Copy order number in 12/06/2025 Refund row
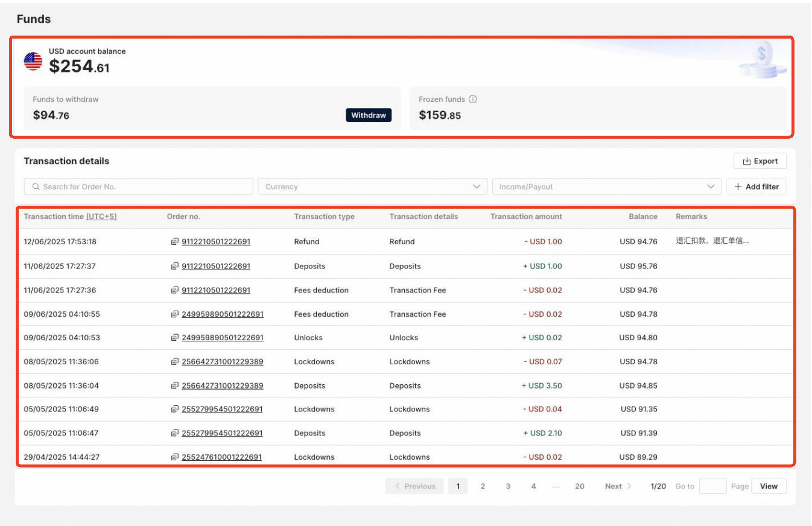The width and height of the screenshot is (812, 526). tap(175, 242)
